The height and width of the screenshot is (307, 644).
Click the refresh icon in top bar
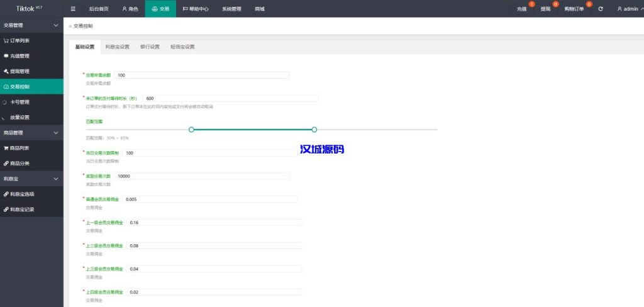[601, 9]
